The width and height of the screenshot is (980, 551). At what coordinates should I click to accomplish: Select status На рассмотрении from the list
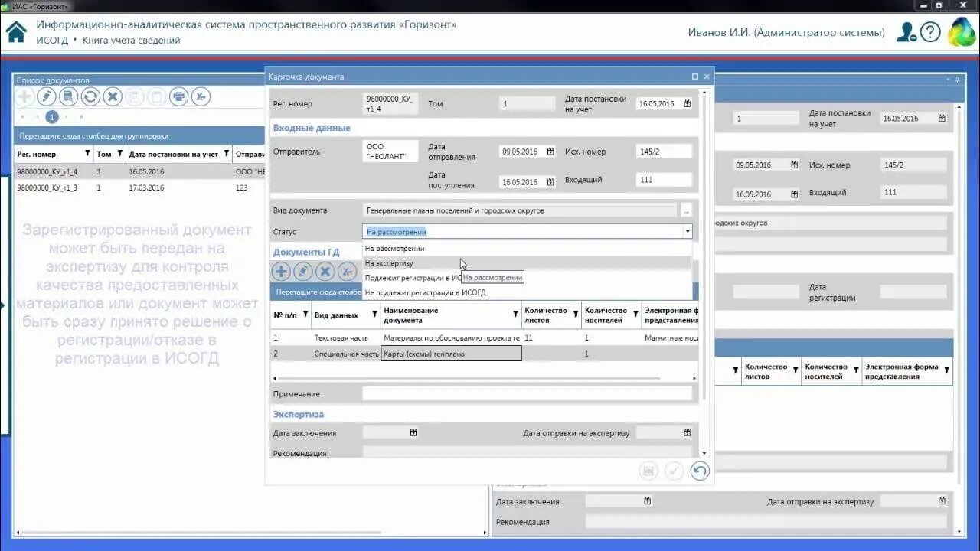pyautogui.click(x=527, y=249)
